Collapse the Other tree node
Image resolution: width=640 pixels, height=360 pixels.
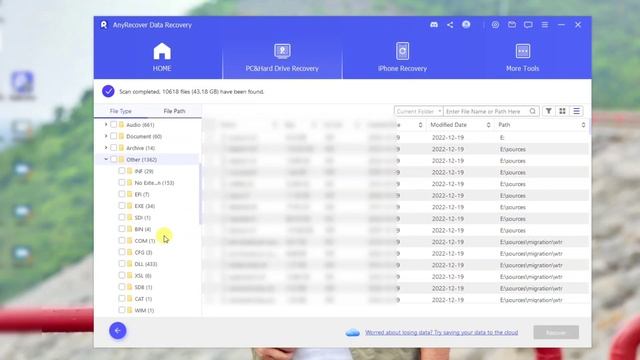(x=106, y=159)
